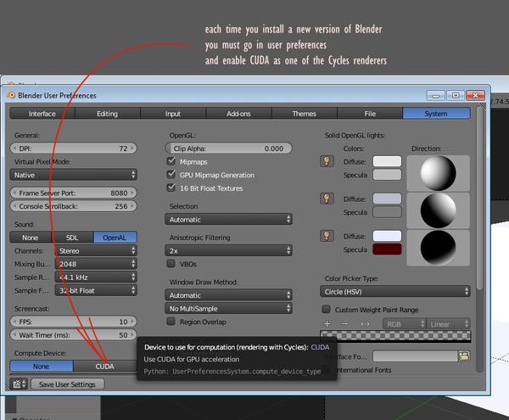Viewport: 509px width, 420px height.
Task: Open Color Picker Type Circle (HSV) dropdown
Action: point(395,292)
